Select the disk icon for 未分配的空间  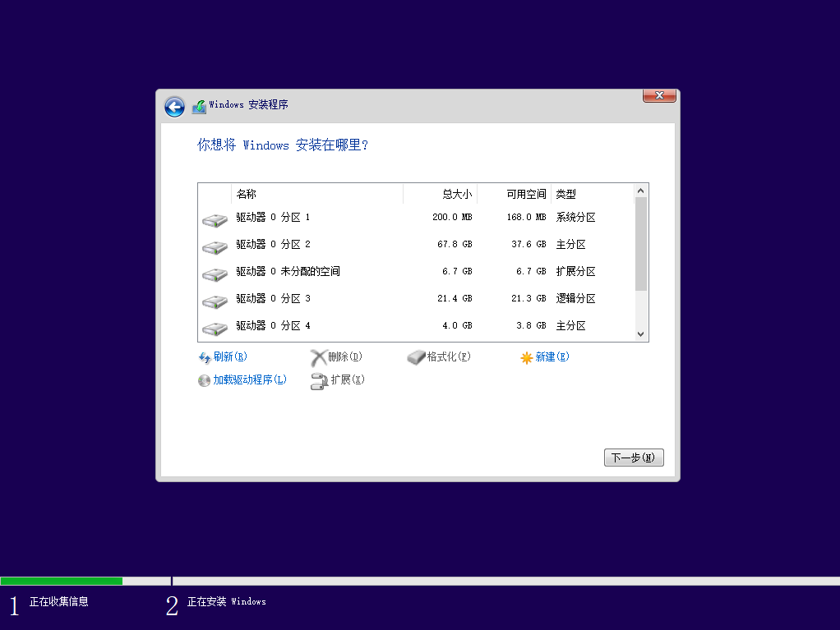coord(214,274)
